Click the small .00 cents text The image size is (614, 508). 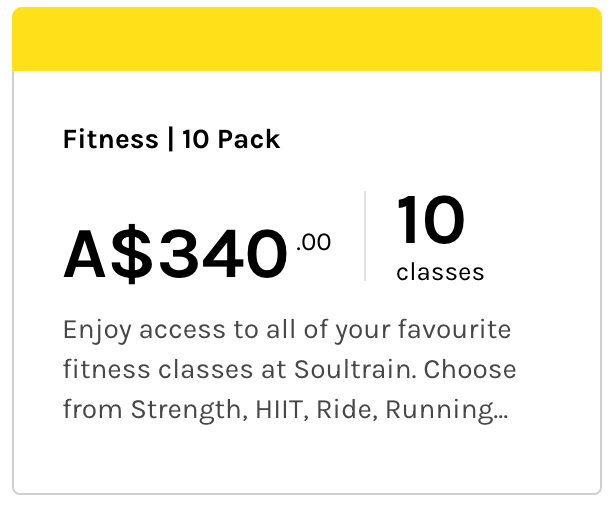point(314,242)
